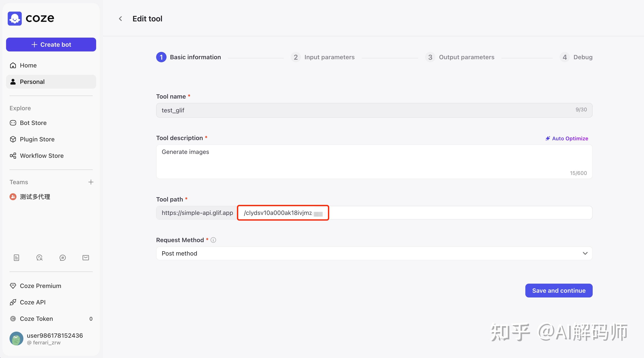Open the mail inbox icon

click(86, 258)
